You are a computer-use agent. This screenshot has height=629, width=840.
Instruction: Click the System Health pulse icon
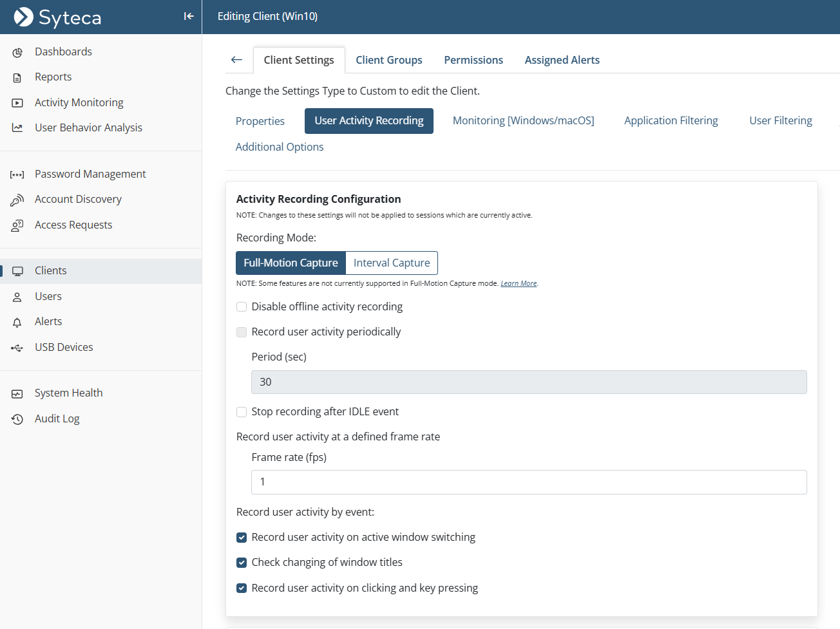click(x=17, y=393)
